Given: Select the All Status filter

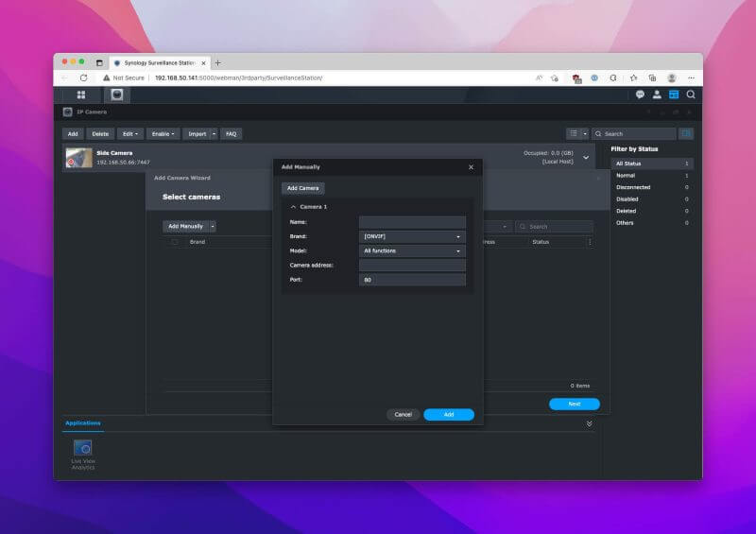Looking at the screenshot, I should 652,164.
